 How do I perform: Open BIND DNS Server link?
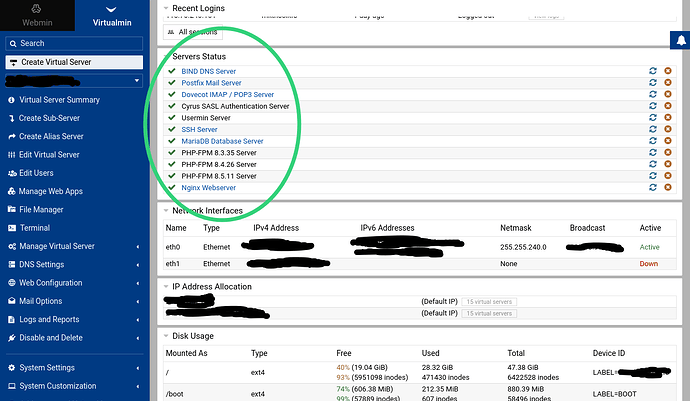pos(209,71)
